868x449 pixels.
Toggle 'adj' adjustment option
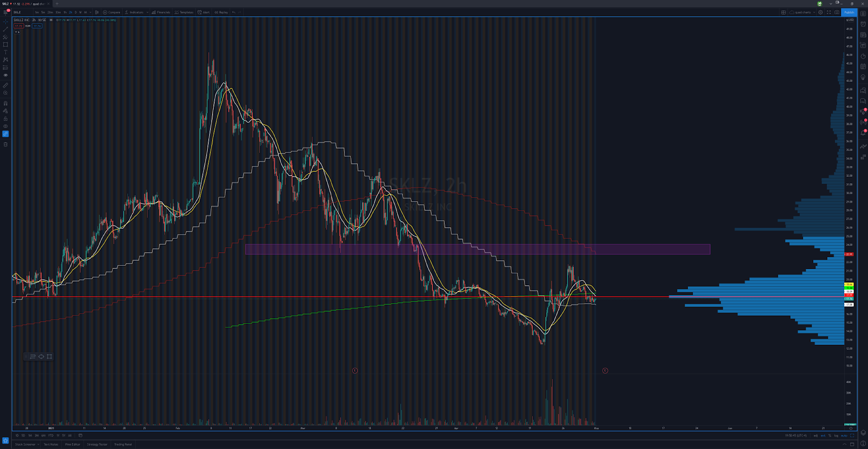click(x=815, y=435)
